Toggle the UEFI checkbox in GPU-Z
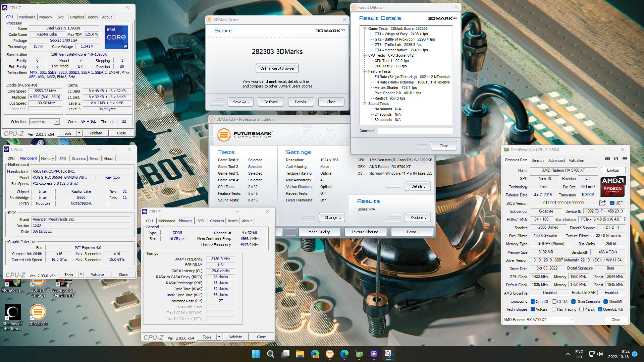 coord(612,203)
